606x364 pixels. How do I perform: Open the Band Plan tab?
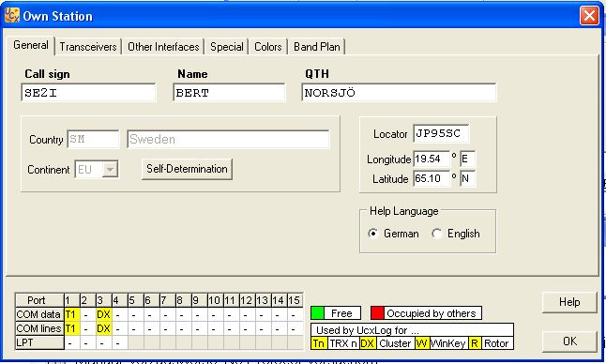pos(316,47)
